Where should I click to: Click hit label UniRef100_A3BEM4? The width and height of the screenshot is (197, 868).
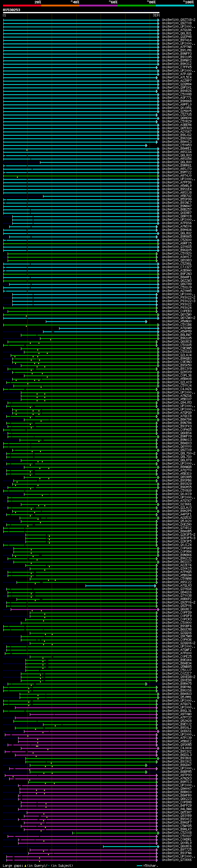pos(177,125)
